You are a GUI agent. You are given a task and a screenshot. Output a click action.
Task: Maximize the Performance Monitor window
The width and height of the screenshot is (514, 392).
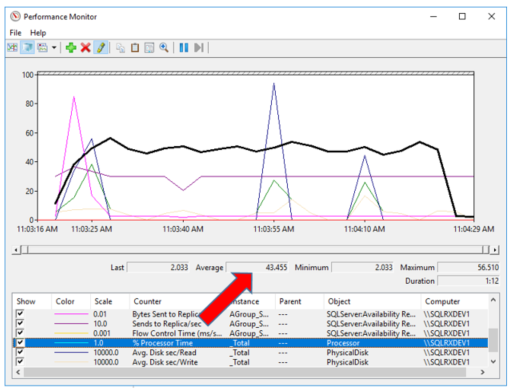coord(462,16)
